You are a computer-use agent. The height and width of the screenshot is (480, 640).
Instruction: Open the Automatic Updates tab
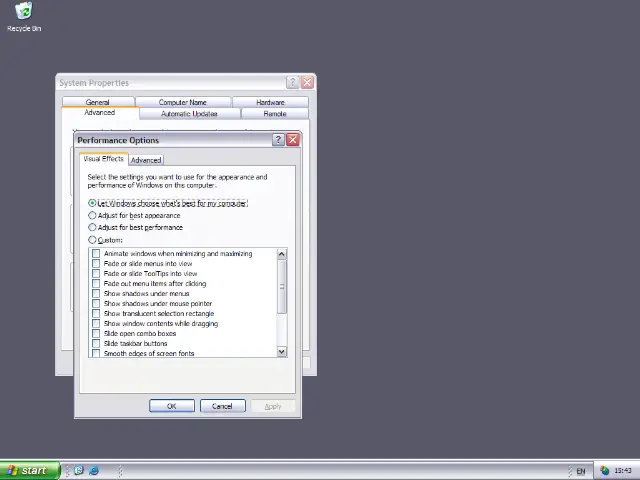coord(189,114)
